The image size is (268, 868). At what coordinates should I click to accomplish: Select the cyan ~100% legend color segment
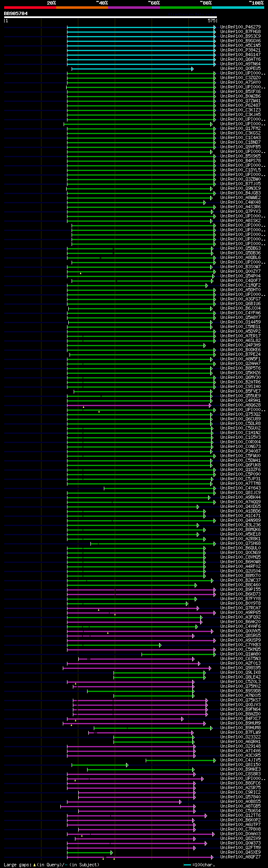coord(237,8)
